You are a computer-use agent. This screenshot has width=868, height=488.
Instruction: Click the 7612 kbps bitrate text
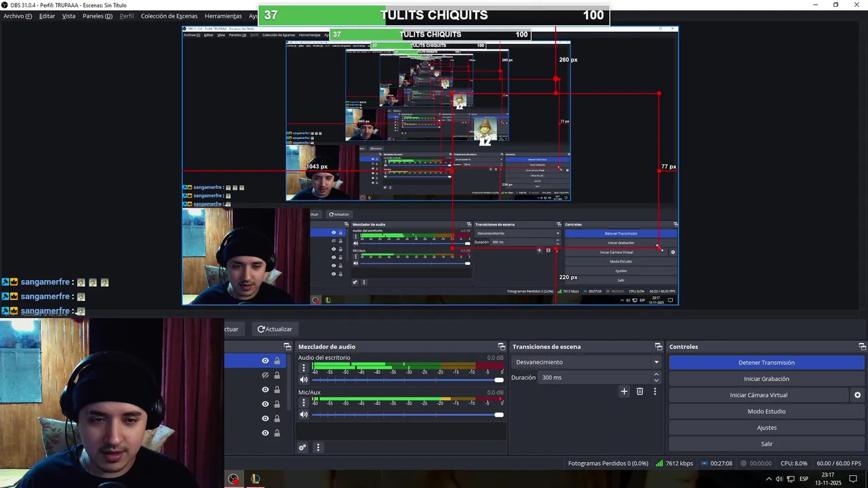pyautogui.click(x=679, y=464)
